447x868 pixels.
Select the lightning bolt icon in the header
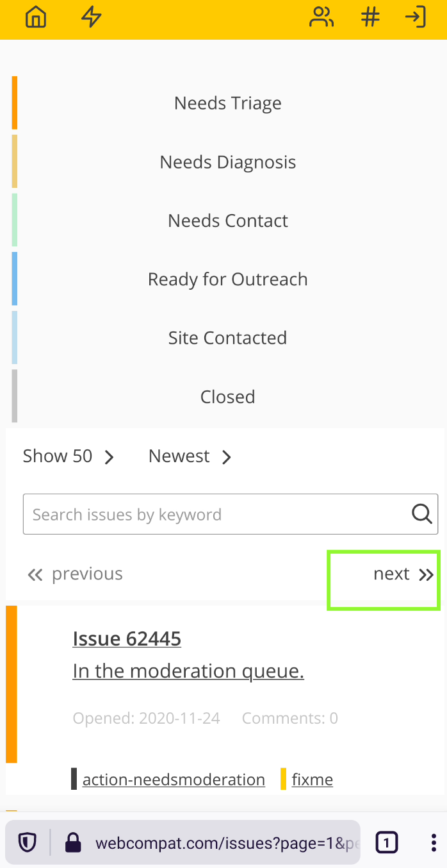(x=91, y=17)
